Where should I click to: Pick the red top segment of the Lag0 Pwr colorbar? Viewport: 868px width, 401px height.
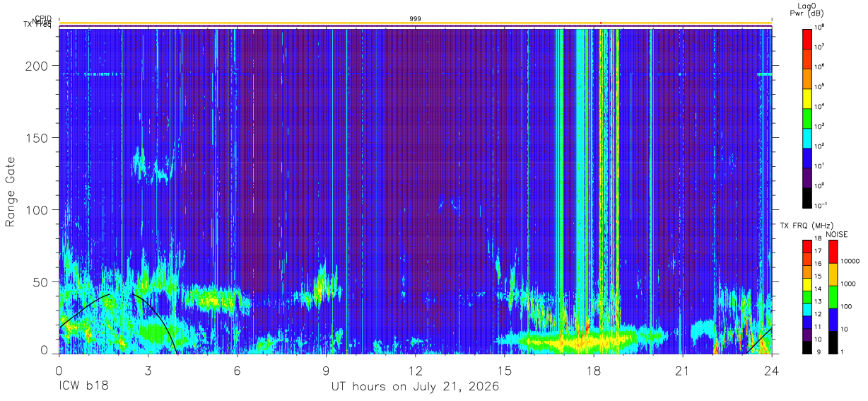pyautogui.click(x=808, y=37)
